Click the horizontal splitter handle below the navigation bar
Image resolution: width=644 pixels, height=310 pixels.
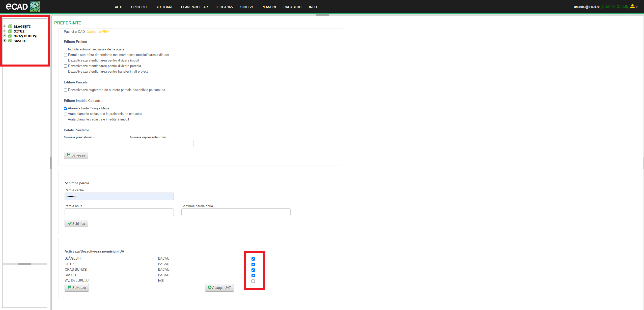coord(322,15)
